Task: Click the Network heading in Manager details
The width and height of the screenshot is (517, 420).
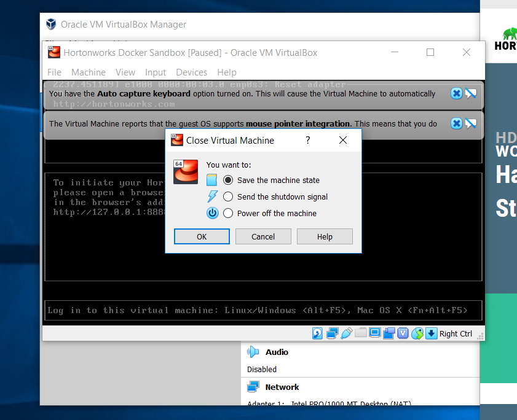Action: click(282, 387)
